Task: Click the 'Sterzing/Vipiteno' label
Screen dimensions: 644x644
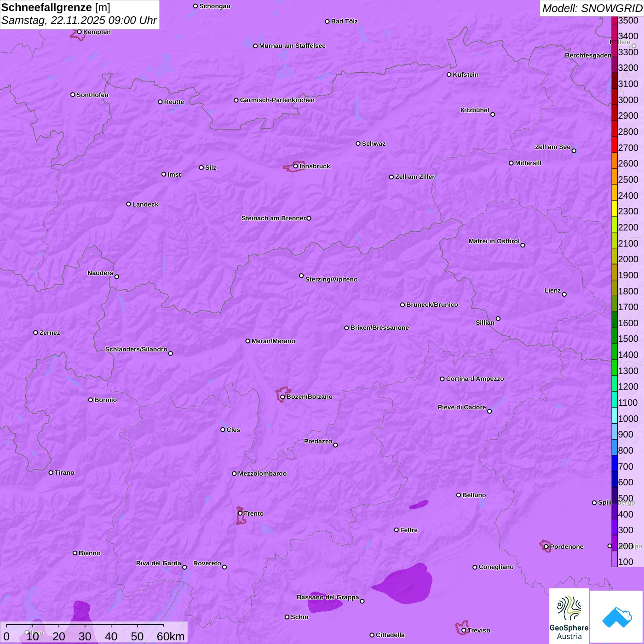Action: [x=331, y=279]
